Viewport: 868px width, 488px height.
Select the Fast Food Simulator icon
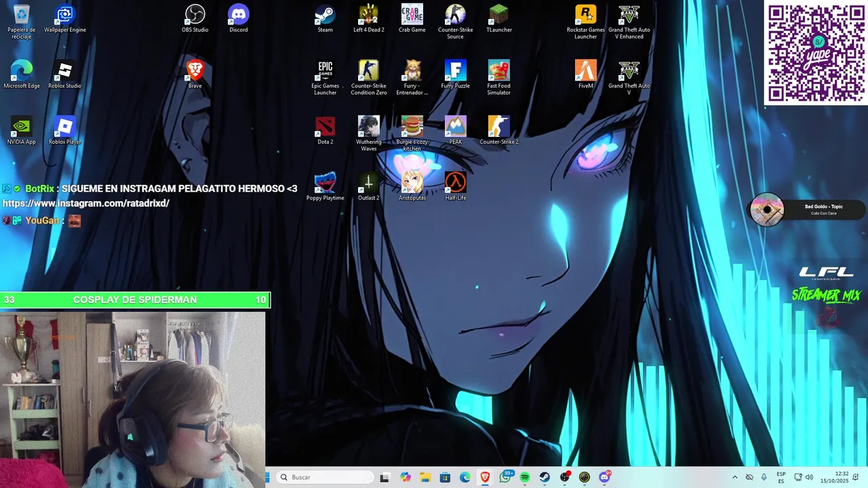tap(499, 77)
